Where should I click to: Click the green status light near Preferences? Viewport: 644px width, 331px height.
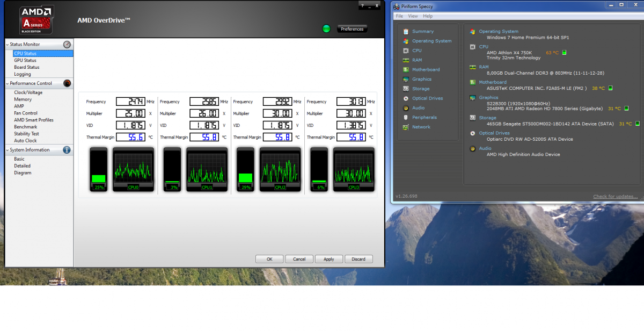[326, 28]
